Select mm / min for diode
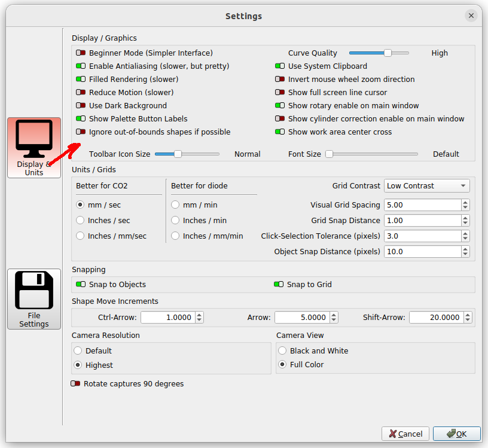This screenshot has width=488, height=448. tap(175, 205)
